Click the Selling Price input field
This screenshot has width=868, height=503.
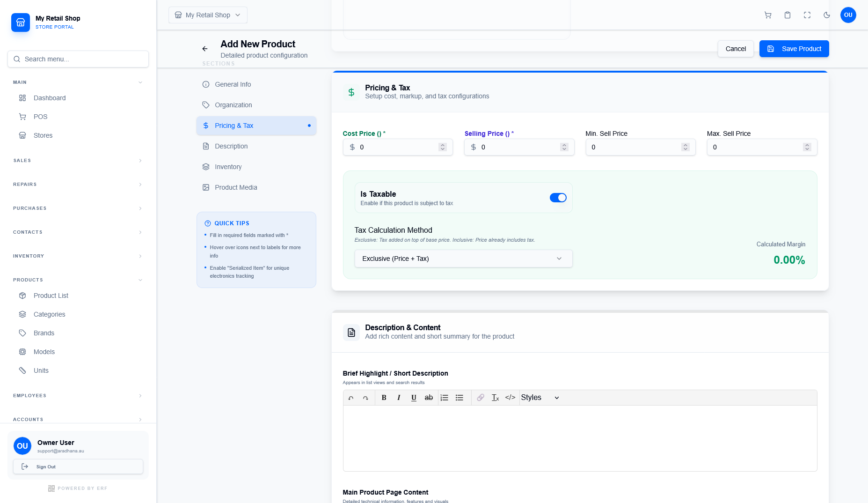coord(519,147)
